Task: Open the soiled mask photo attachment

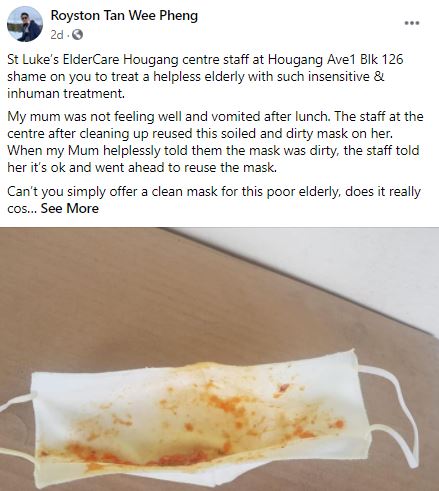Action: click(x=219, y=359)
